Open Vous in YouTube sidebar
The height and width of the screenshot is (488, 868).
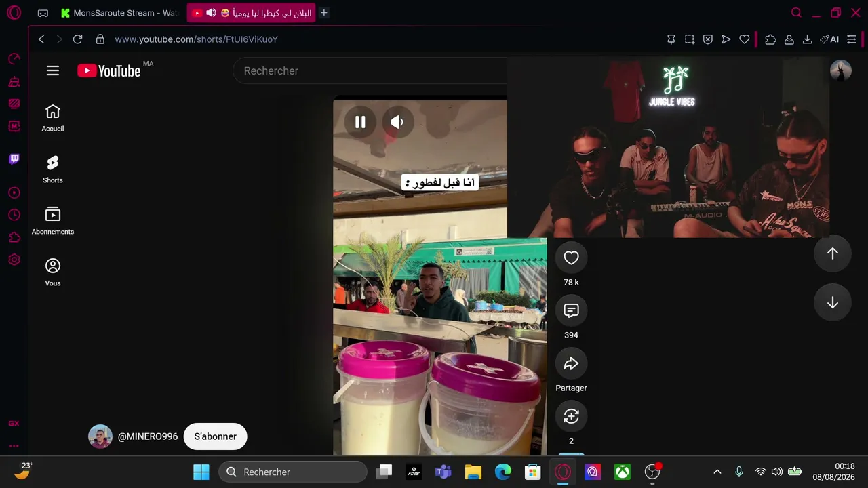[53, 272]
